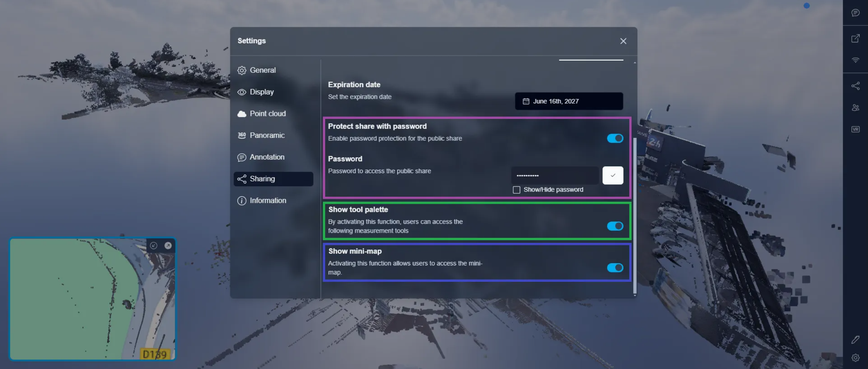Confirm password with the checkmark button
868x369 pixels.
(x=612, y=175)
